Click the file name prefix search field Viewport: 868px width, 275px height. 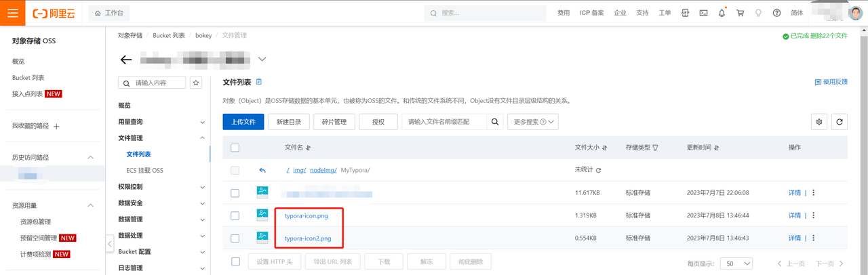(445, 122)
